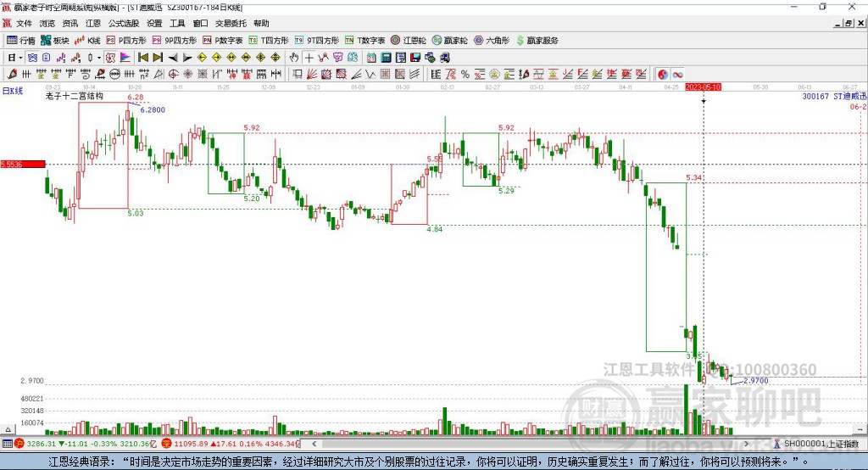This screenshot has height=470, width=868.
Task: Open the 文件 menu
Action: pos(25,23)
